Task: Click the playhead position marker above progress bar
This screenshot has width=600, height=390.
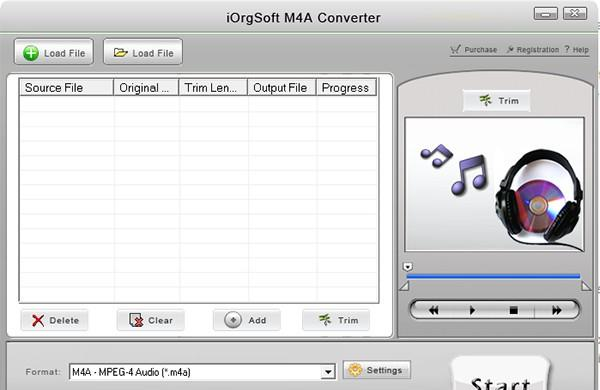Action: click(x=408, y=267)
